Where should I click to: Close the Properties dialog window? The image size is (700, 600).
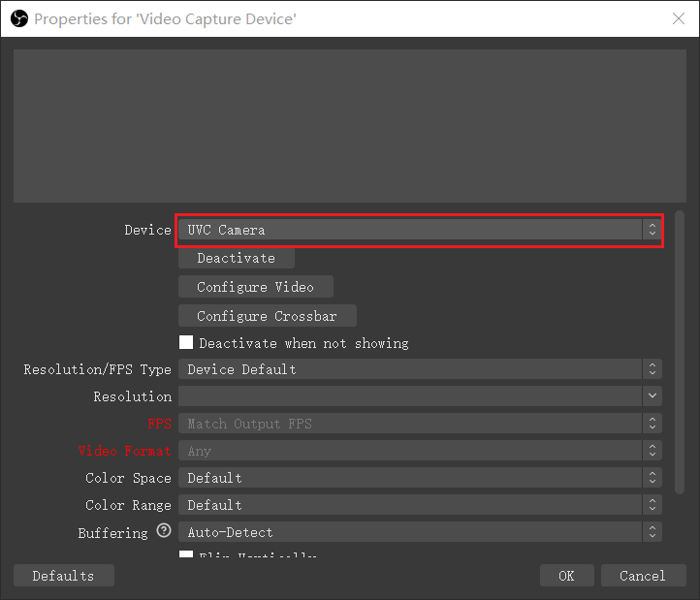pos(679,18)
